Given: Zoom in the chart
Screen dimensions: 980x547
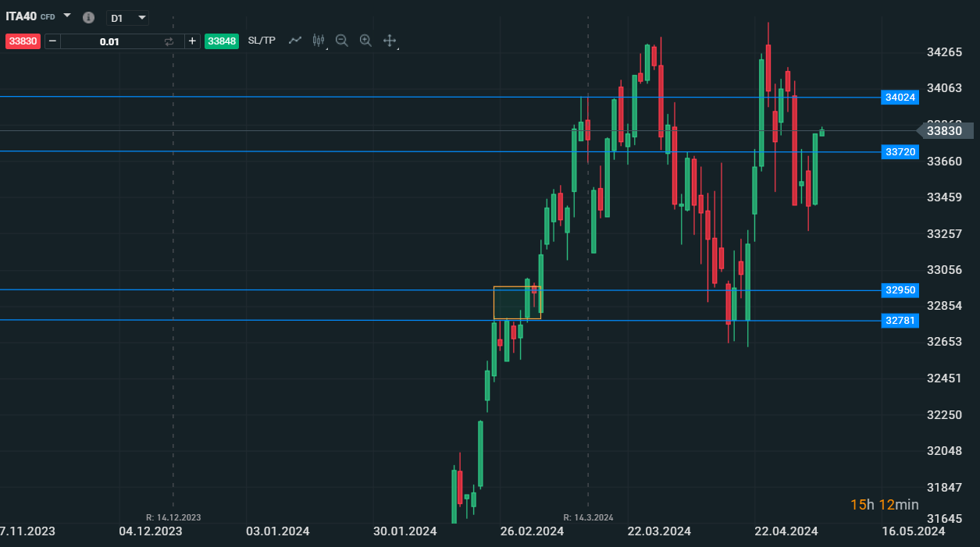Looking at the screenshot, I should pyautogui.click(x=365, y=41).
